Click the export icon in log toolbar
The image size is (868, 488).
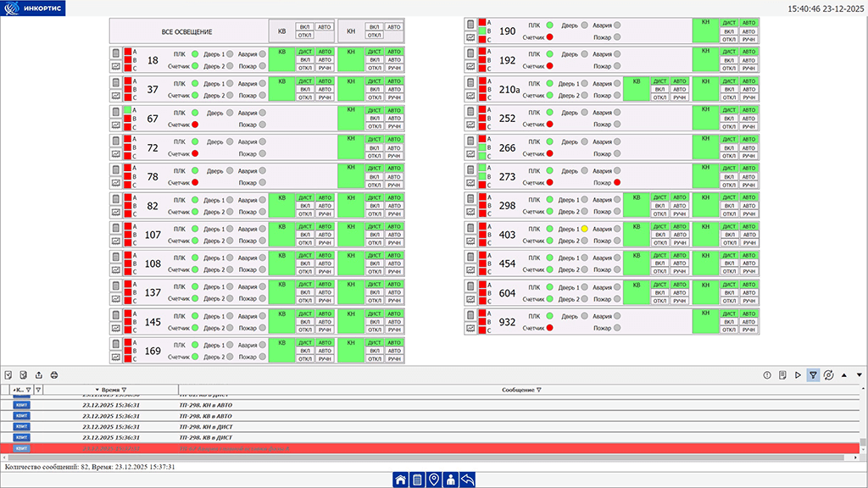[x=38, y=374]
